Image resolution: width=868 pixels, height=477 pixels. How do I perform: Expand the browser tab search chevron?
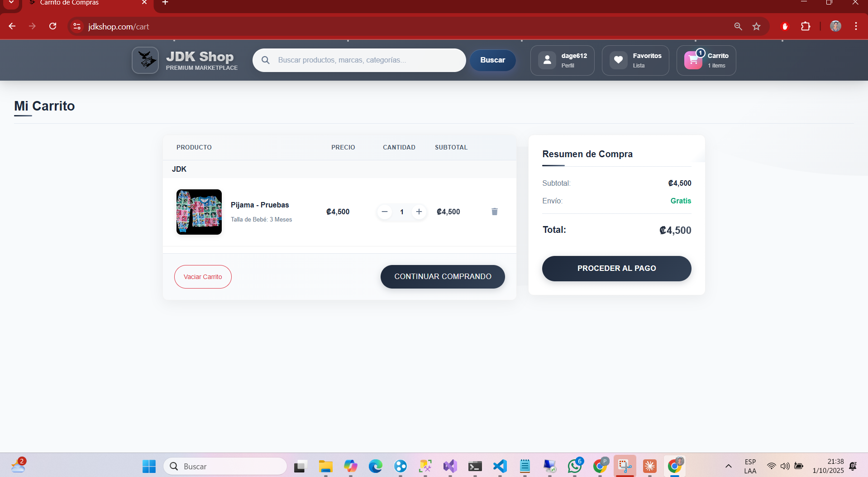point(11,3)
